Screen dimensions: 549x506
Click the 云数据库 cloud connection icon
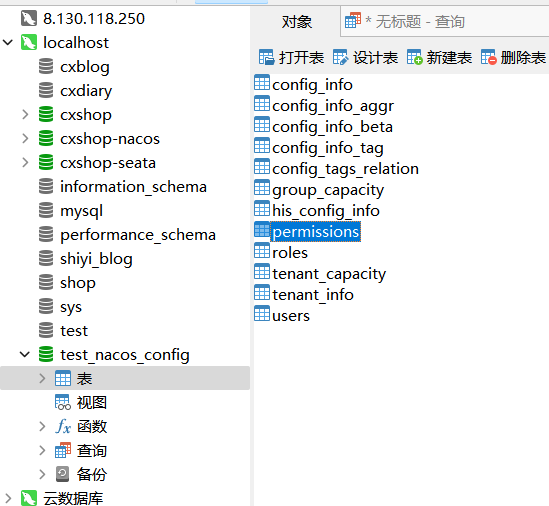[x=29, y=498]
